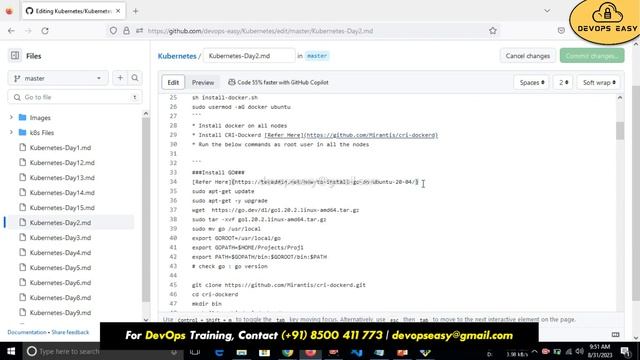Click the page vertical scrollbar
Screen dimensions: 640x360
(x=636, y=192)
